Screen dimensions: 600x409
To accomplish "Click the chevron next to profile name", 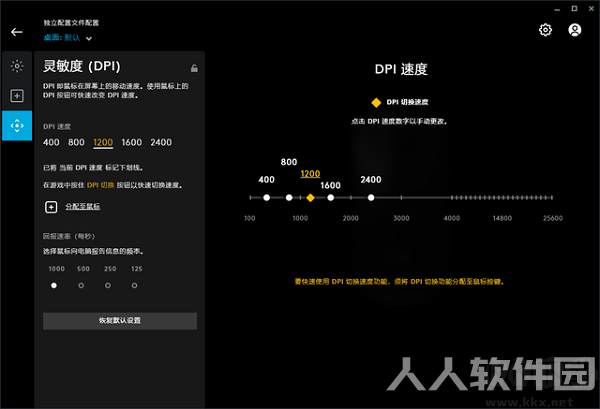I will 89,38.
